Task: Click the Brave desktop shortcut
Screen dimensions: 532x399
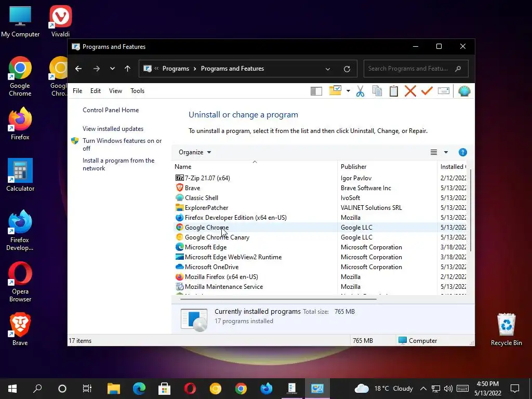Action: click(x=20, y=329)
